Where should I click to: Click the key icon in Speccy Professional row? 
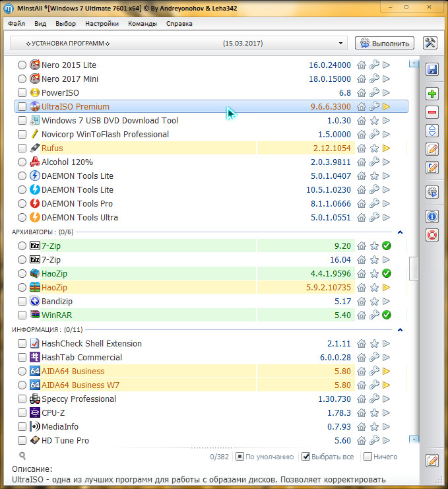(x=374, y=399)
